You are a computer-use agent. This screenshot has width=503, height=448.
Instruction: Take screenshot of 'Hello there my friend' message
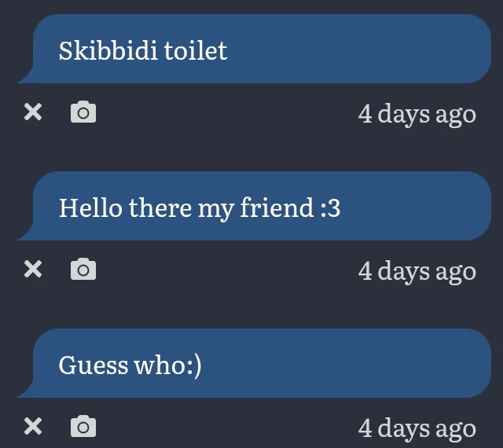(83, 269)
